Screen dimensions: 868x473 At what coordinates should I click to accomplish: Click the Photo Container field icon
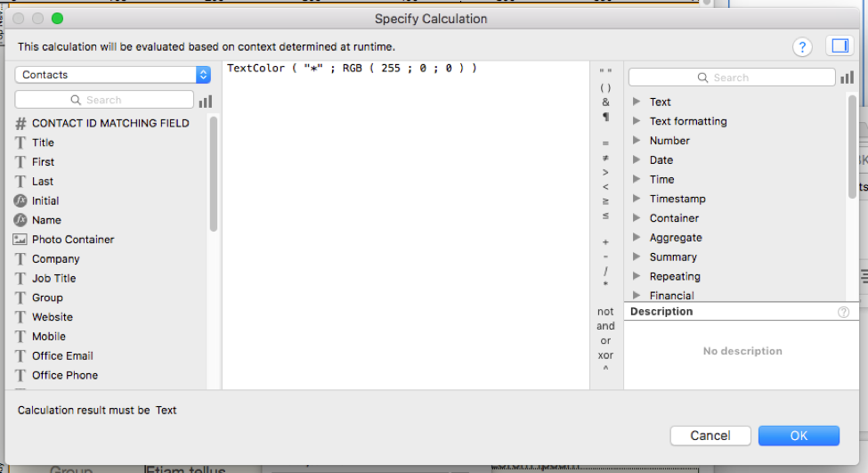pos(20,240)
